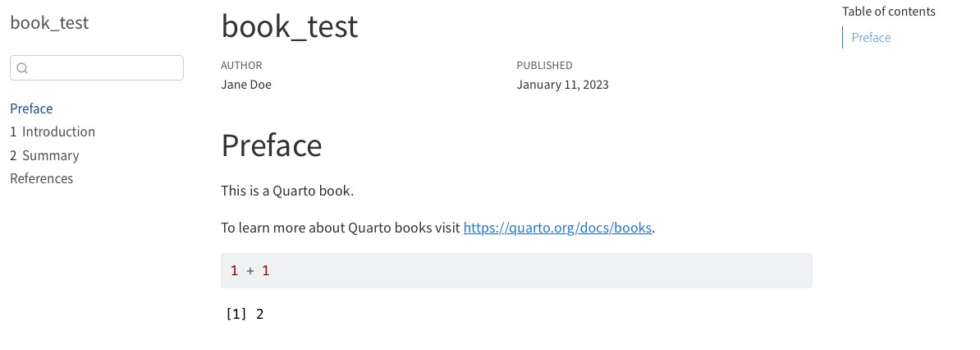
Task: Click the "This is a Quarto book" paragraph
Action: click(287, 191)
